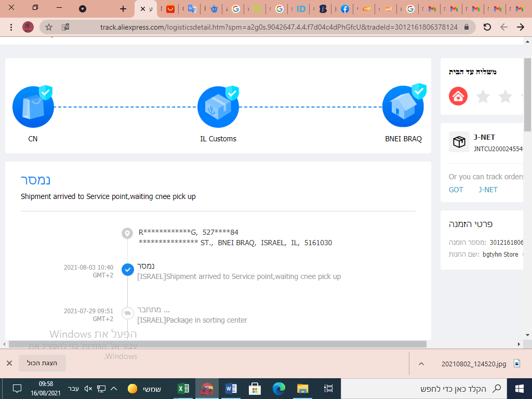The height and width of the screenshot is (399, 532).
Task: Bookmark this page with the star icon
Action: click(49, 27)
